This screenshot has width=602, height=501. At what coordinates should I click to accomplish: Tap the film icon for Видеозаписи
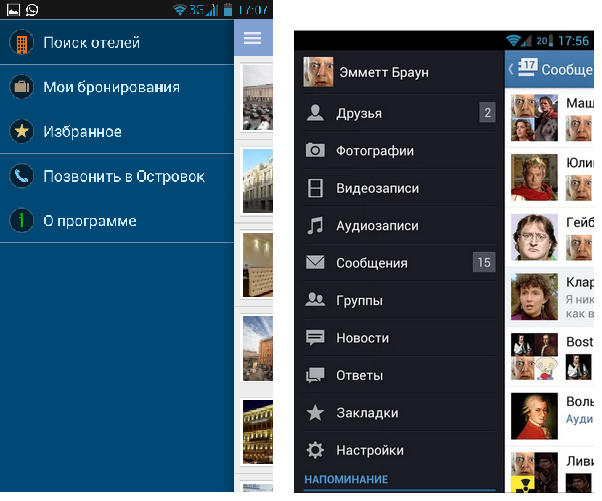[x=315, y=188]
